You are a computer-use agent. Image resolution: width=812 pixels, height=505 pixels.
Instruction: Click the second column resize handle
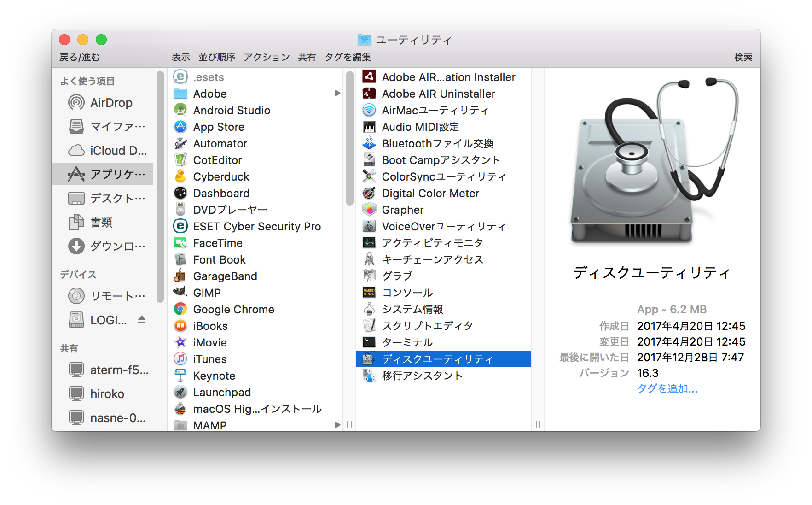[x=538, y=424]
